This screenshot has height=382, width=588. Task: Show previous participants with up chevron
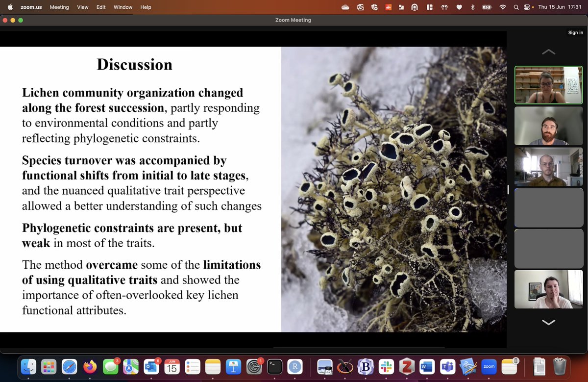548,51
